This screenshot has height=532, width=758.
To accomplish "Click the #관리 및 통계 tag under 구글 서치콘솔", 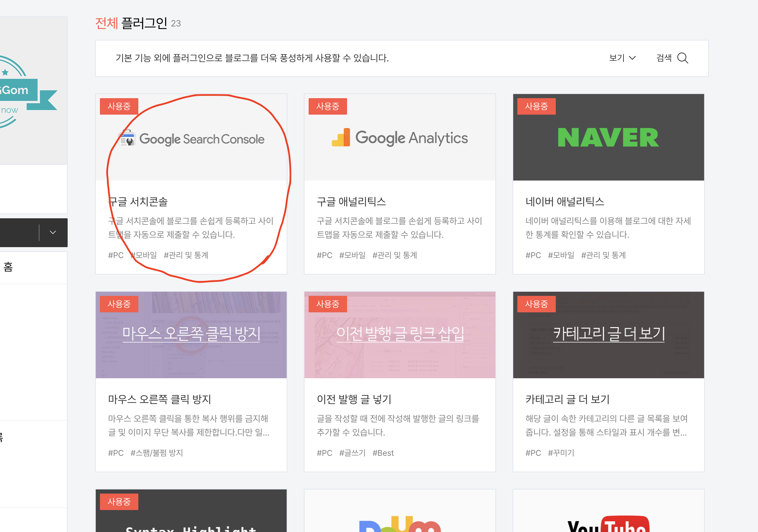I will [x=186, y=255].
